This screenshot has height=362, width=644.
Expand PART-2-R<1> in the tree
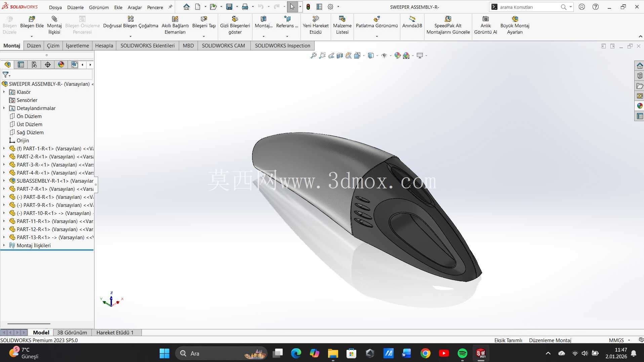(4, 156)
